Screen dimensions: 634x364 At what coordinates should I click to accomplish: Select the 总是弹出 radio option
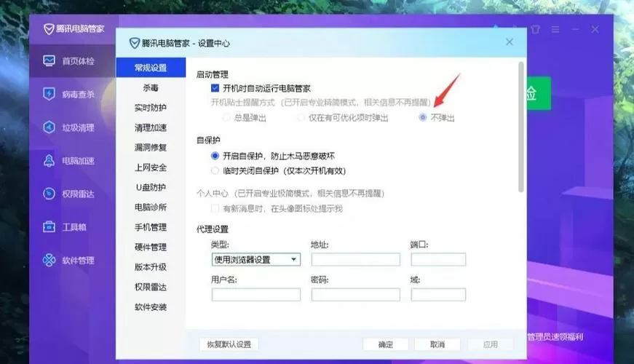(226, 118)
